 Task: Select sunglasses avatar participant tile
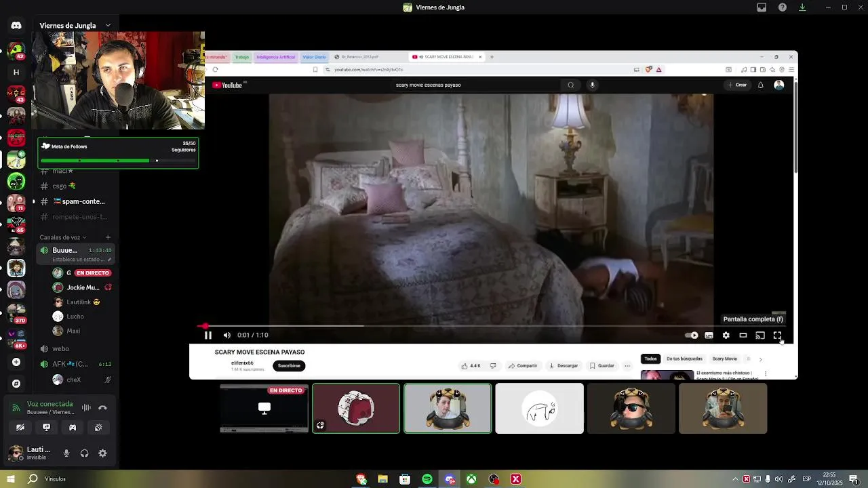click(631, 408)
